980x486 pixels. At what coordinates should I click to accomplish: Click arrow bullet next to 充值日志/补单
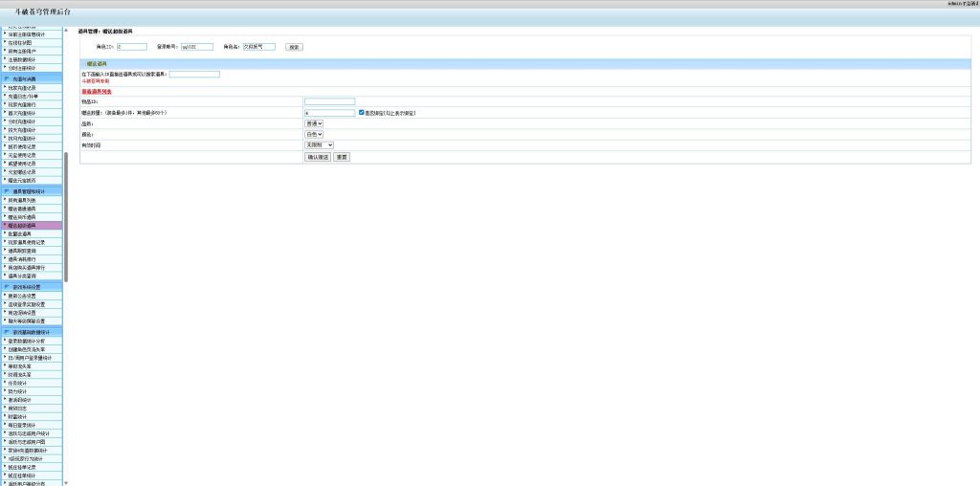pyautogui.click(x=4, y=96)
